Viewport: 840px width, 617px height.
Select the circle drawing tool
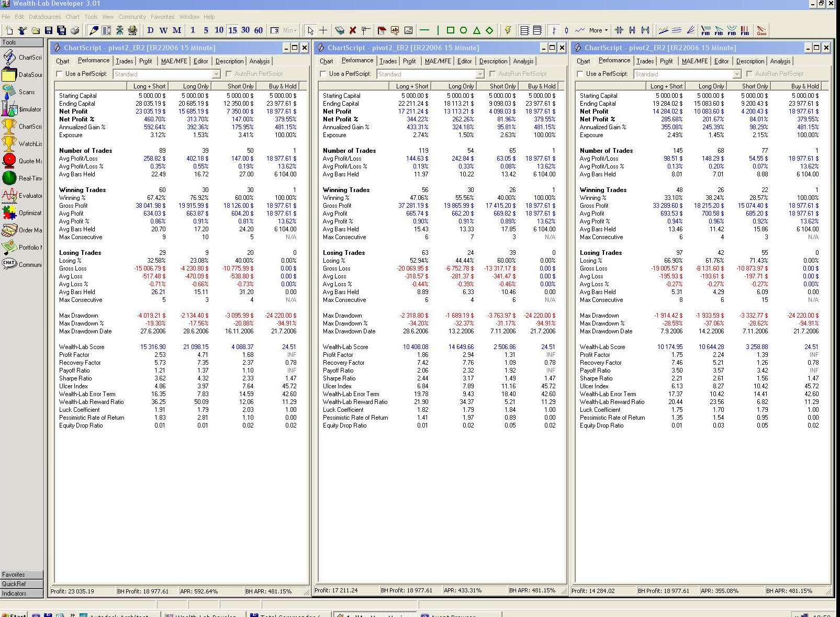[x=463, y=30]
